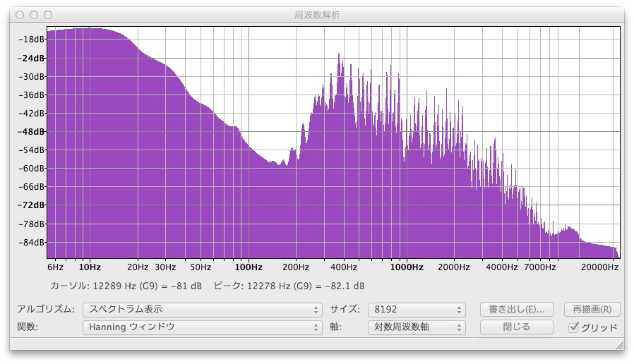Image resolution: width=634 pixels, height=364 pixels.
Task: Open the 関数 dropdown showing Hanning ウィンドウ
Action: point(202,327)
